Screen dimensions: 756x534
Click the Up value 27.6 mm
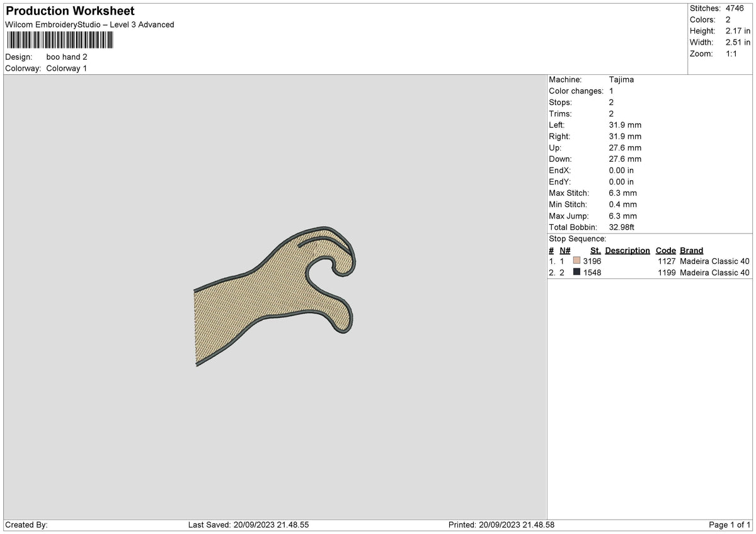click(x=626, y=148)
